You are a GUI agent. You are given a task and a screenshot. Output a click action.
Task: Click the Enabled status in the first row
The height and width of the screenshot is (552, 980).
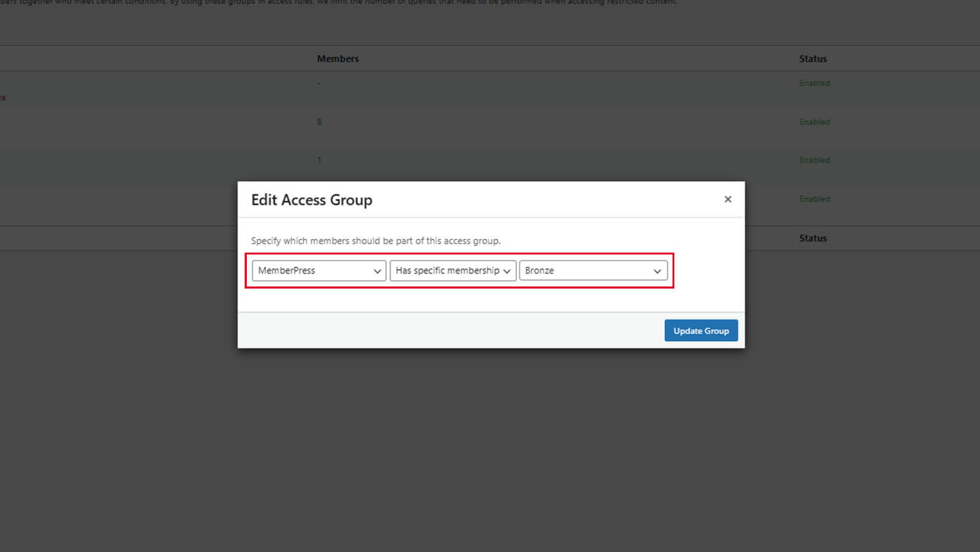814,83
